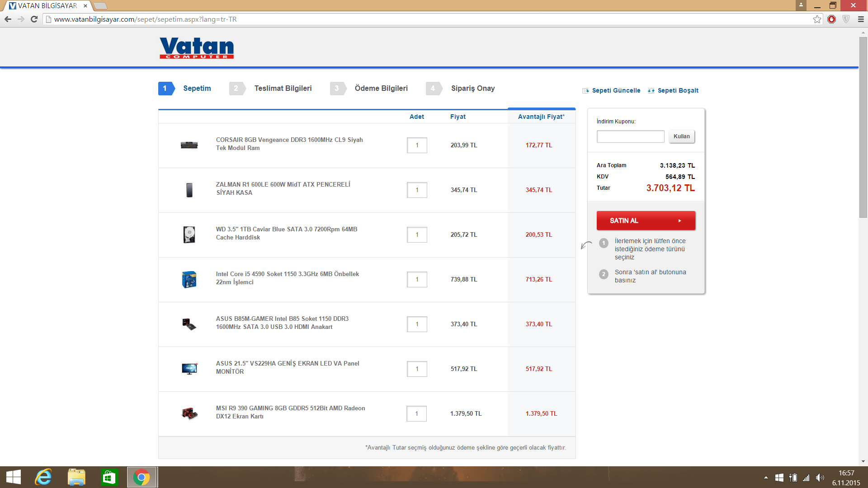Click the Sepeti Güncelle update icon
Viewport: 868px width, 488px height.
coord(585,91)
